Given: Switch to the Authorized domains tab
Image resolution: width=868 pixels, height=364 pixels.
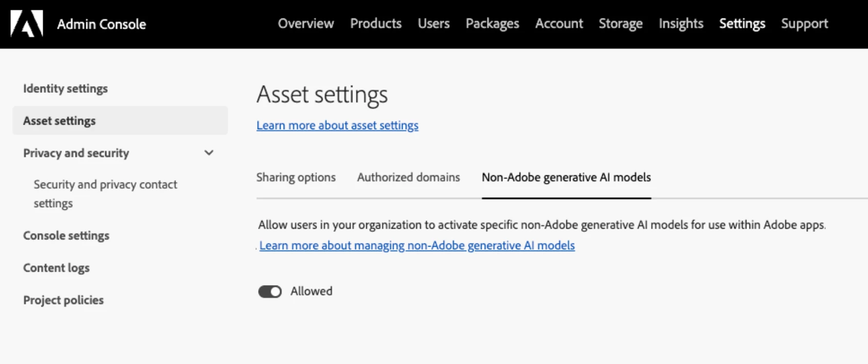Looking at the screenshot, I should coord(408,177).
